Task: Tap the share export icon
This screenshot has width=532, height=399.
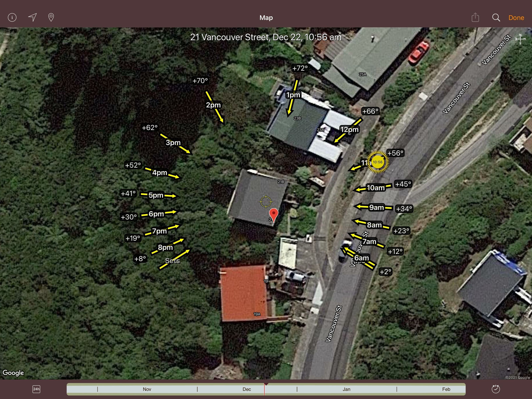Action: coord(475,17)
